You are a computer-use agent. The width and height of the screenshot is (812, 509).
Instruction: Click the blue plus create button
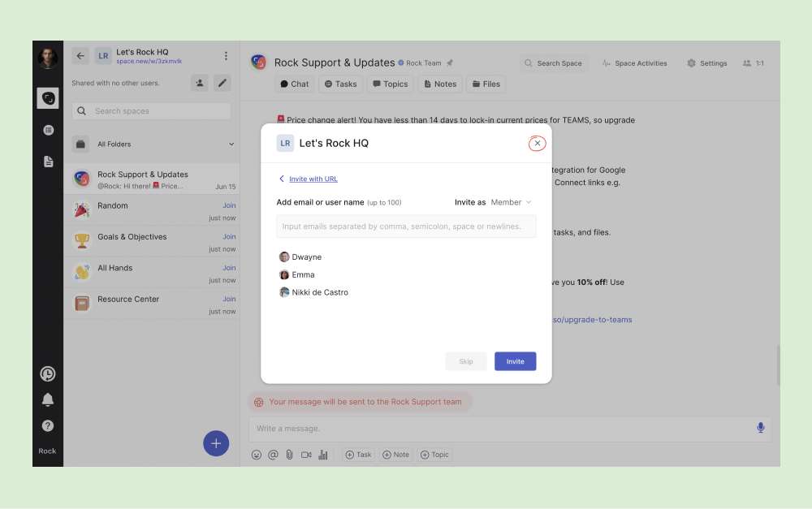(x=216, y=444)
